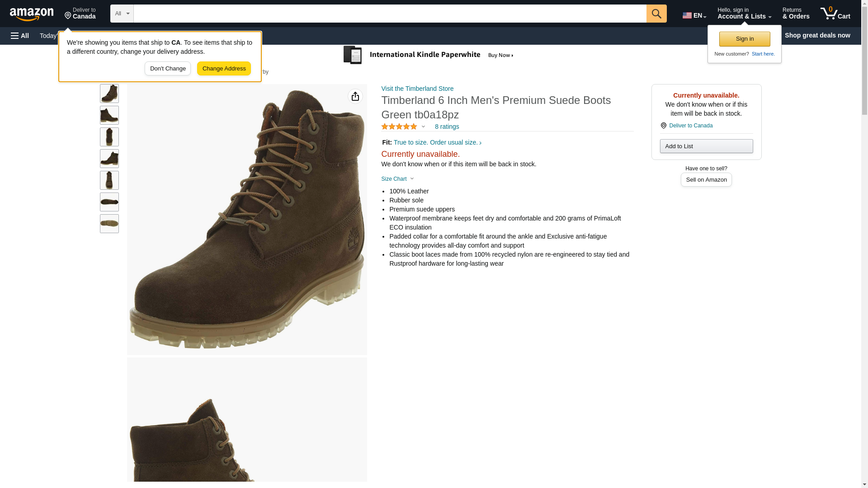Open the EN language selector
The image size is (868, 488).
[694, 15]
